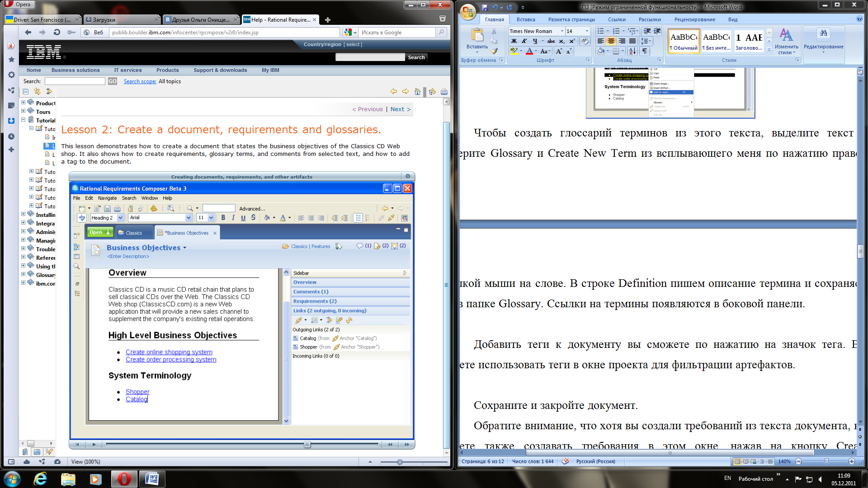The image size is (868, 488).
Task: Click Opera zoom slider in status bar
Action: click(400, 462)
